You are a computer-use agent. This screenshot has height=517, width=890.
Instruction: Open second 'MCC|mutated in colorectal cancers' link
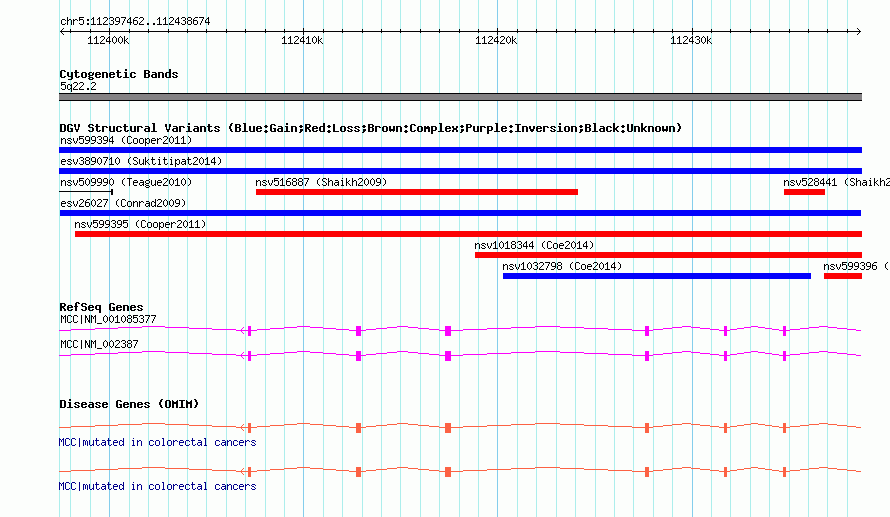pyautogui.click(x=157, y=486)
